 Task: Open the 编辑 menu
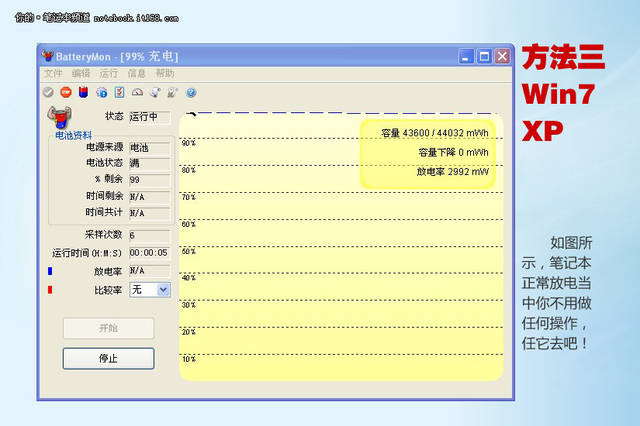[81, 73]
